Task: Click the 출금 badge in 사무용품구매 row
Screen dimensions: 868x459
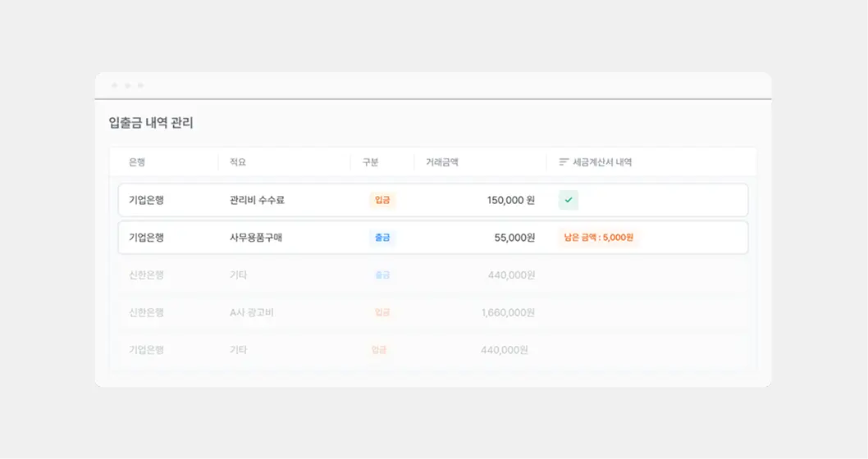Action: click(382, 238)
